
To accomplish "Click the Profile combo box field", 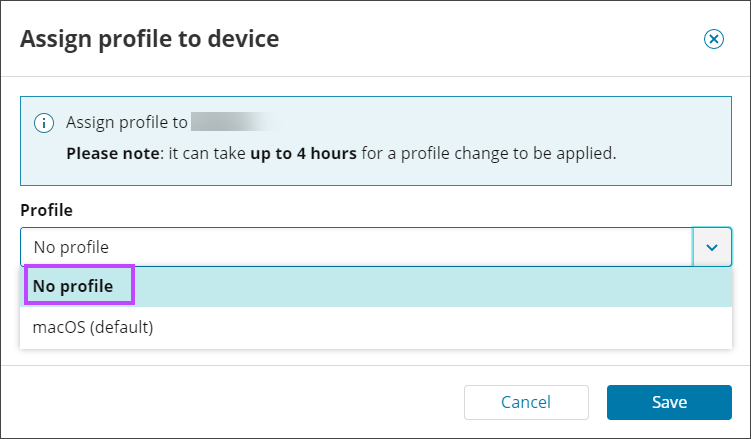I will tap(355, 247).
